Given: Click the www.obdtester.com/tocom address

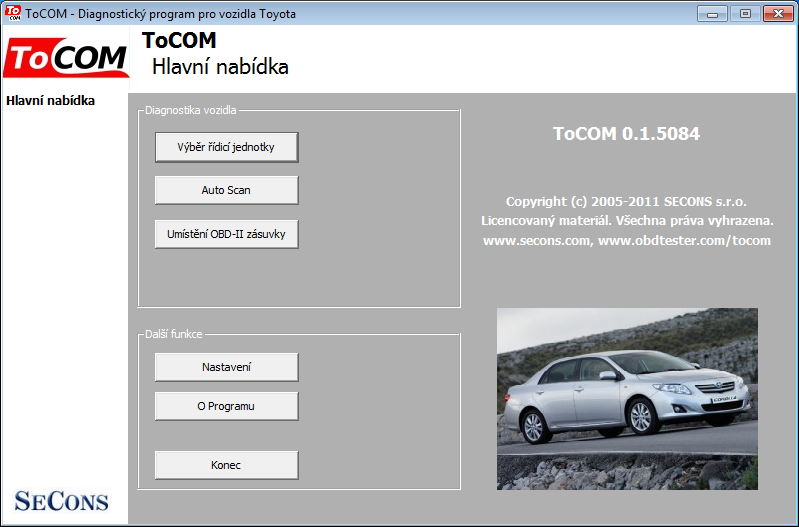Looking at the screenshot, I should pos(684,241).
